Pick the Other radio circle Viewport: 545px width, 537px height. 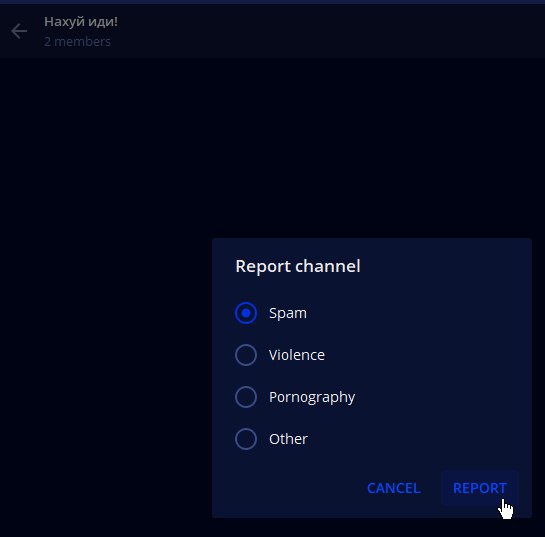[246, 439]
